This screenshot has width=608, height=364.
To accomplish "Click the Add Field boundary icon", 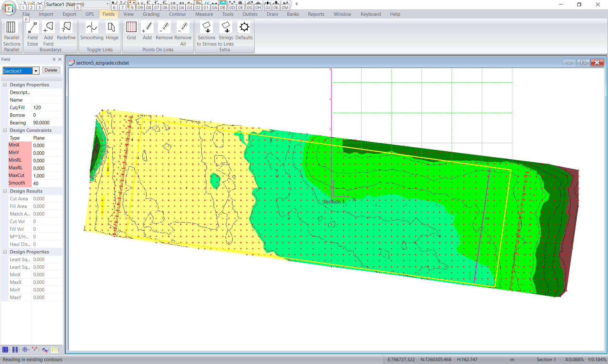I will (48, 28).
